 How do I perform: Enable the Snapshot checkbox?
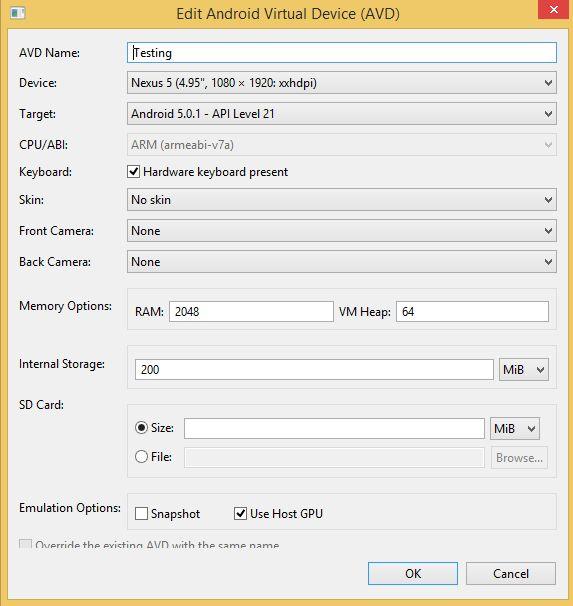[141, 514]
